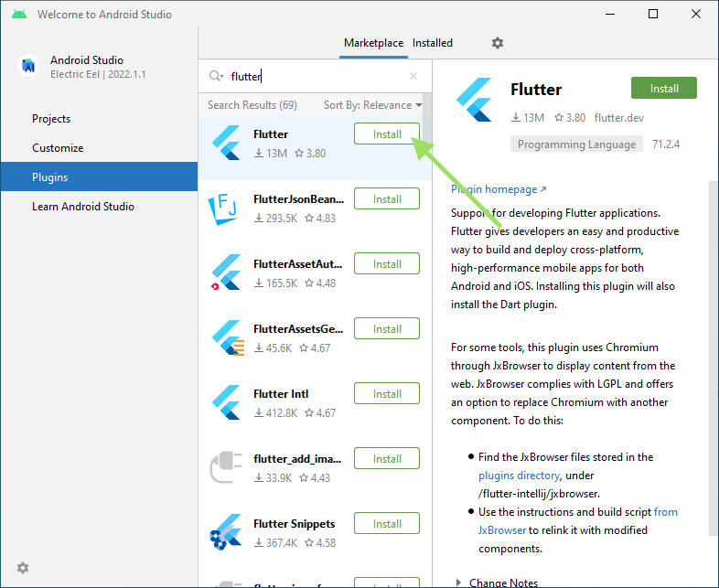This screenshot has height=588, width=719.
Task: Select the Plugins section
Action: tap(99, 176)
